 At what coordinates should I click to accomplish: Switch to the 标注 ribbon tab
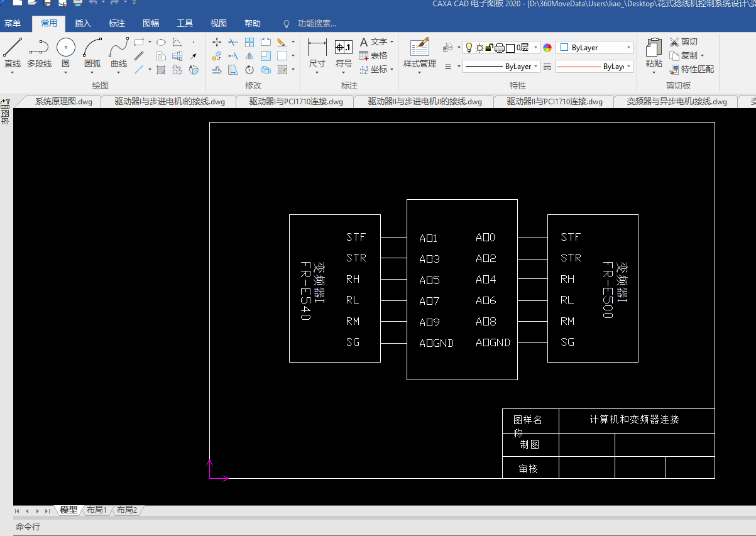(x=117, y=24)
